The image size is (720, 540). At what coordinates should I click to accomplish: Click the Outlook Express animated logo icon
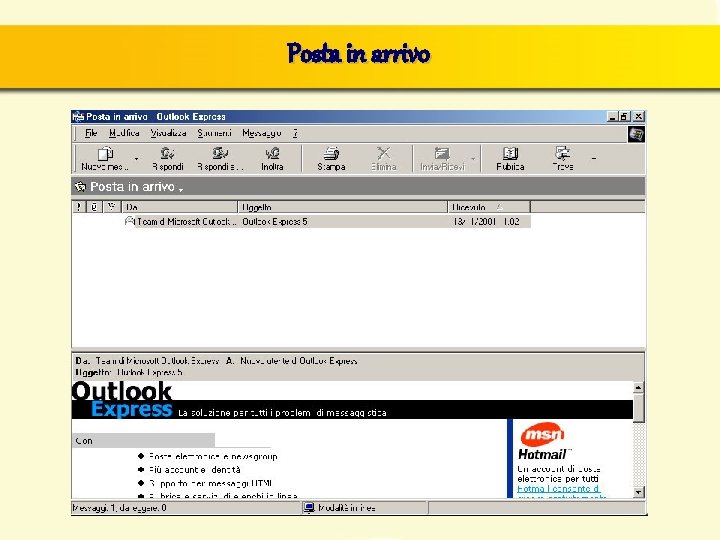636,134
